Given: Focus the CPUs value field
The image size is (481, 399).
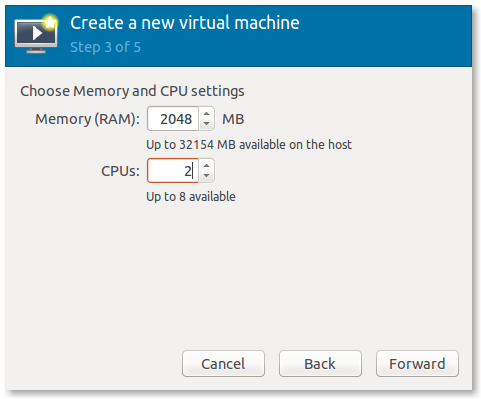Looking at the screenshot, I should coord(173,171).
